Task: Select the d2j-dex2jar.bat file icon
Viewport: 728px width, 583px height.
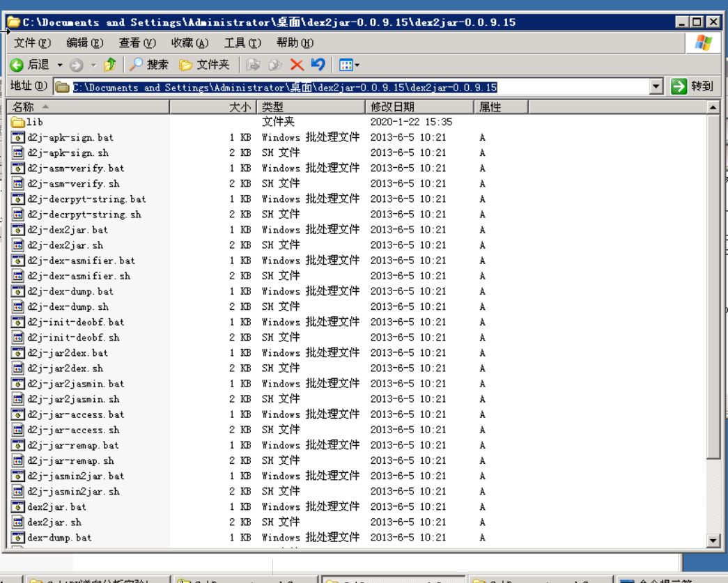Action: click(17, 230)
